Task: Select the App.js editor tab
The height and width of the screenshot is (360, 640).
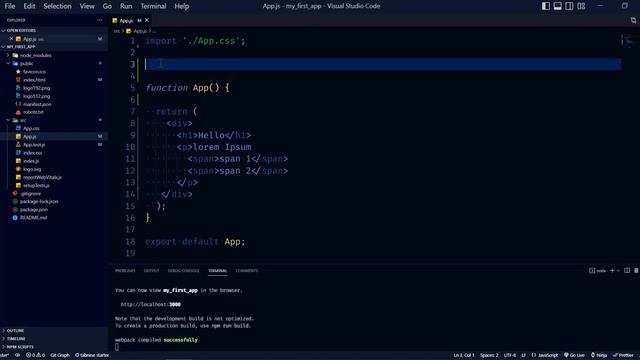Action: click(126, 20)
